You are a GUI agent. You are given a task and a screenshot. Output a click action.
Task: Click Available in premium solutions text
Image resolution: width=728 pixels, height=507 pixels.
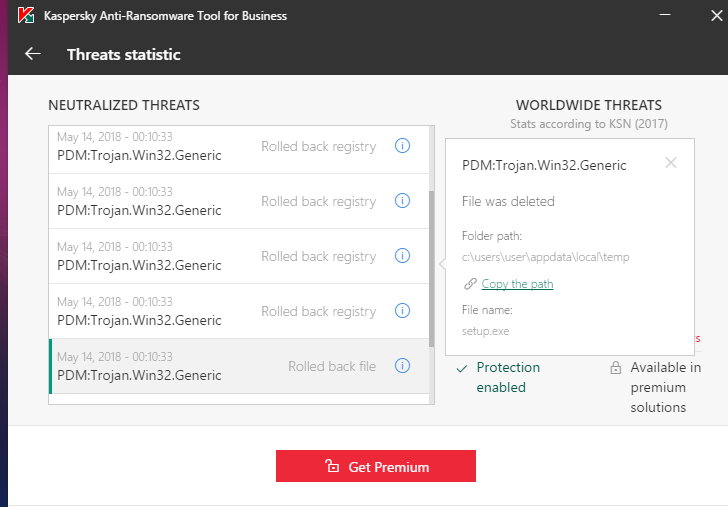665,387
